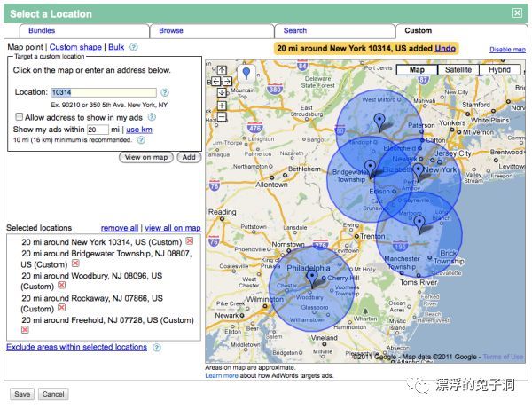Click the New York map pin marker

point(418,172)
